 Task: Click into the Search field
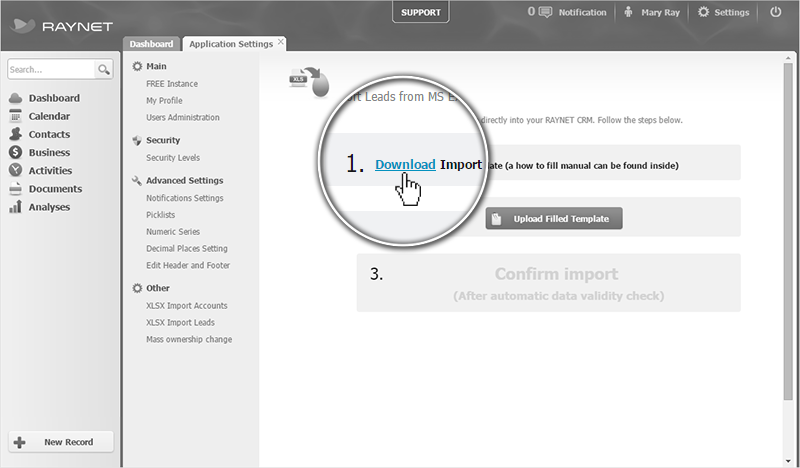pyautogui.click(x=51, y=69)
